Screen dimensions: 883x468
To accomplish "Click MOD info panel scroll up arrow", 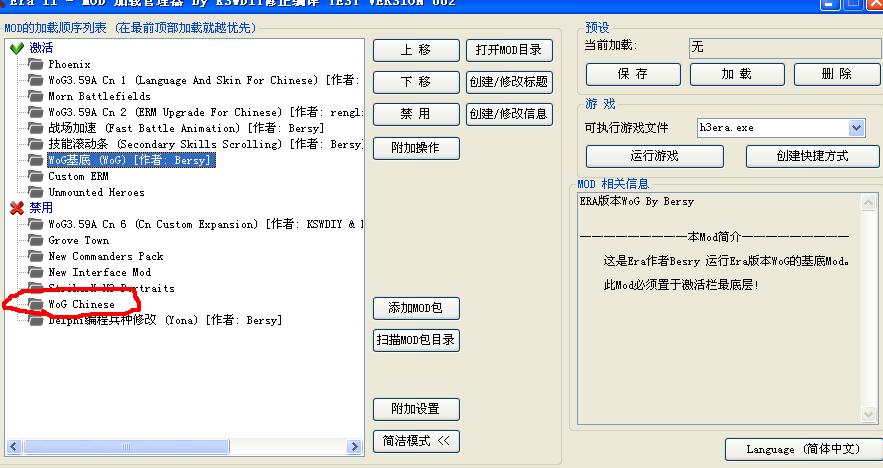I will (x=869, y=202).
